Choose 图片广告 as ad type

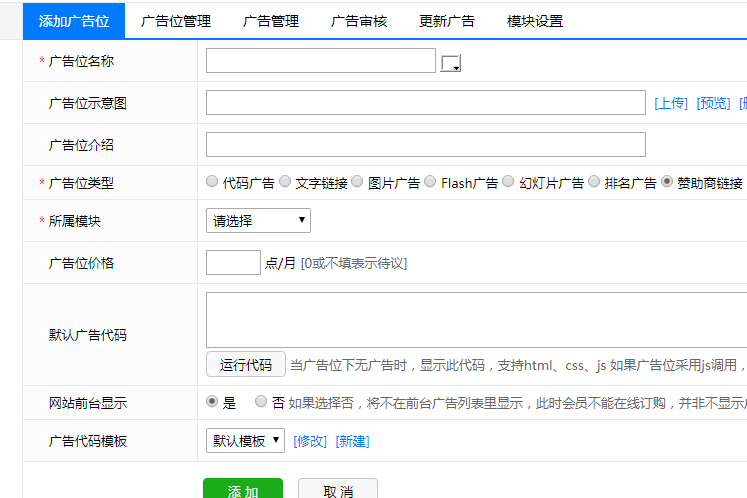tap(358, 182)
